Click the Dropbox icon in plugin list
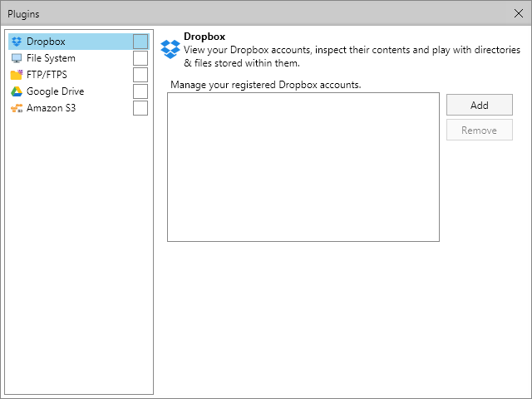 [17, 42]
